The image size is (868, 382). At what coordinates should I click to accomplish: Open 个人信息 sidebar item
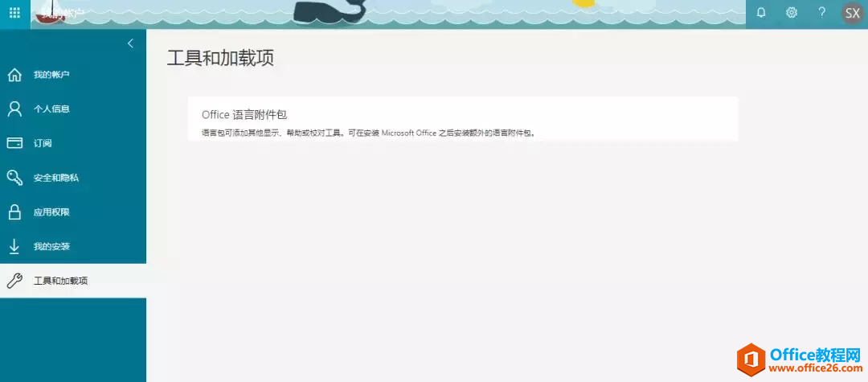pyautogui.click(x=73, y=109)
